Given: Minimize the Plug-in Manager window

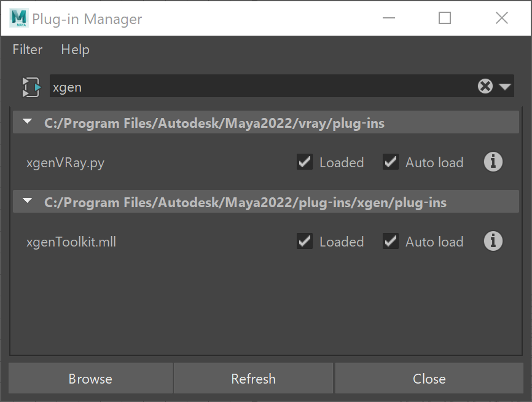Looking at the screenshot, I should pos(389,18).
